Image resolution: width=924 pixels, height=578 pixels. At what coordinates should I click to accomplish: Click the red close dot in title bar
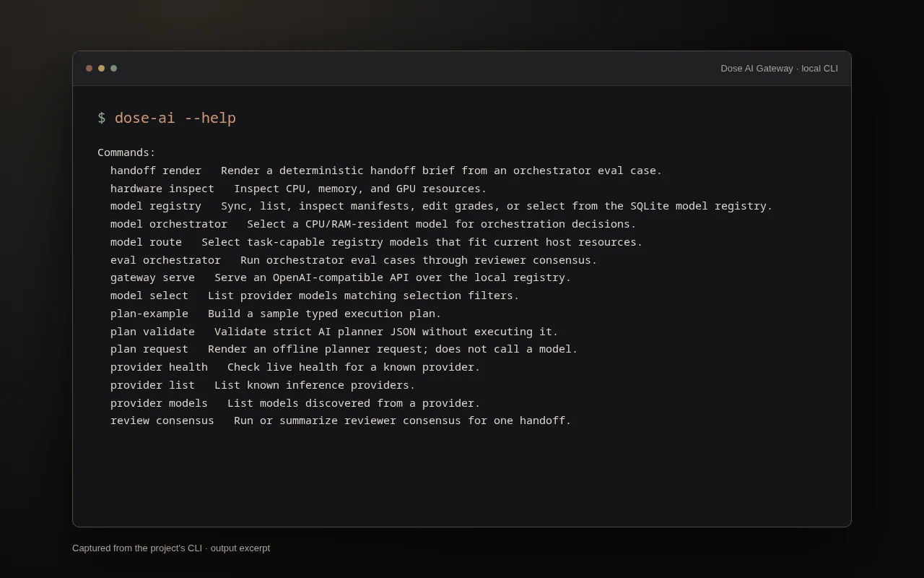[89, 69]
